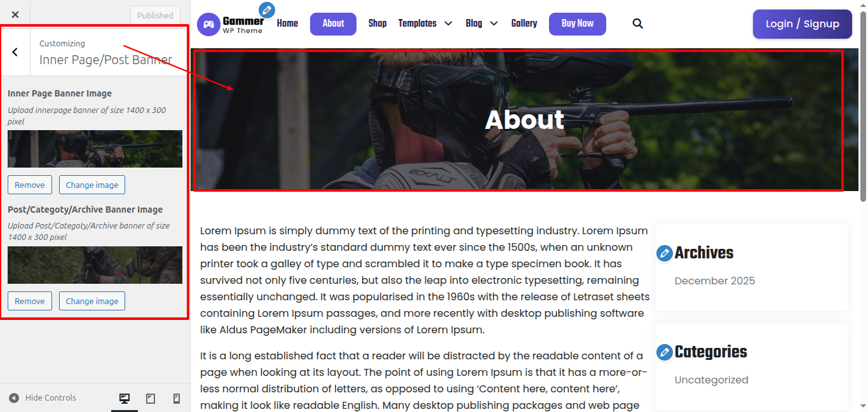Open the search magnifier icon in the header
Image resolution: width=868 pixels, height=412 pixels.
(x=638, y=24)
